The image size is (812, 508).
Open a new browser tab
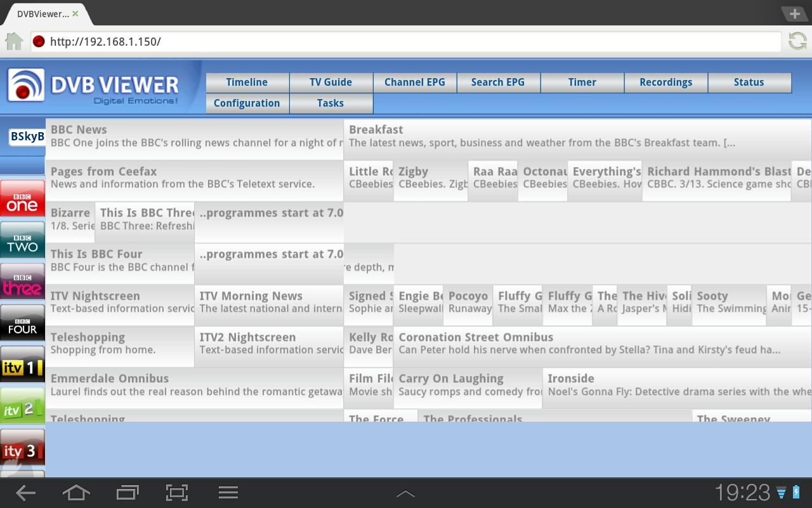(x=794, y=14)
